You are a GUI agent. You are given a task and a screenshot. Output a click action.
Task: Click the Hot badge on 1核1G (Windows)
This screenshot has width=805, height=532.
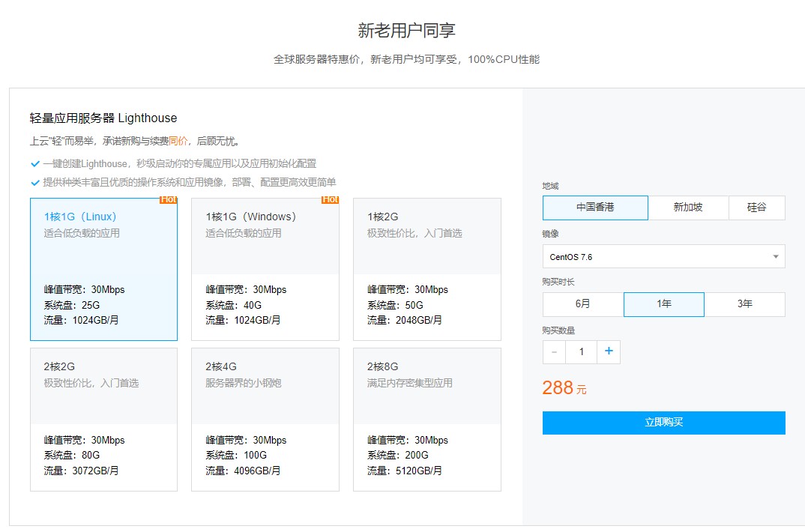[330, 199]
